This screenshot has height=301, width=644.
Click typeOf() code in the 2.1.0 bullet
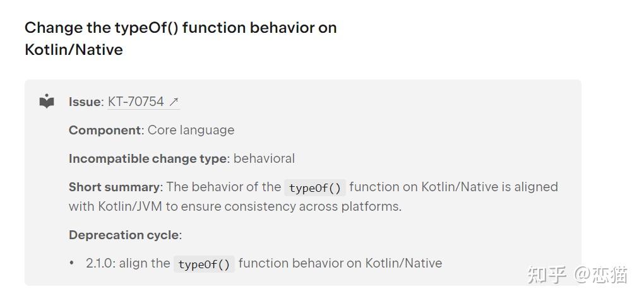(204, 264)
